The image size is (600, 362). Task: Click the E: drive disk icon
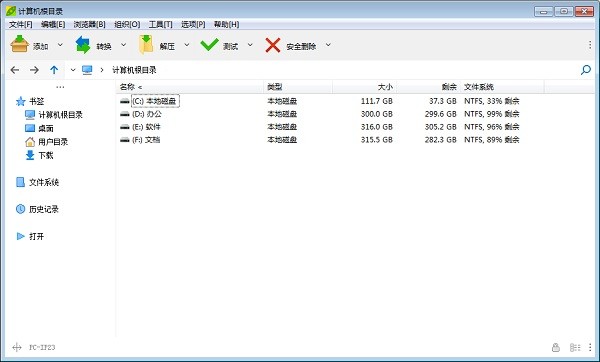(125, 127)
